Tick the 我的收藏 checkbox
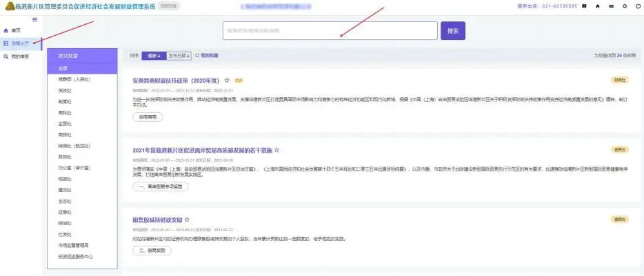644x276 pixels. (x=197, y=55)
